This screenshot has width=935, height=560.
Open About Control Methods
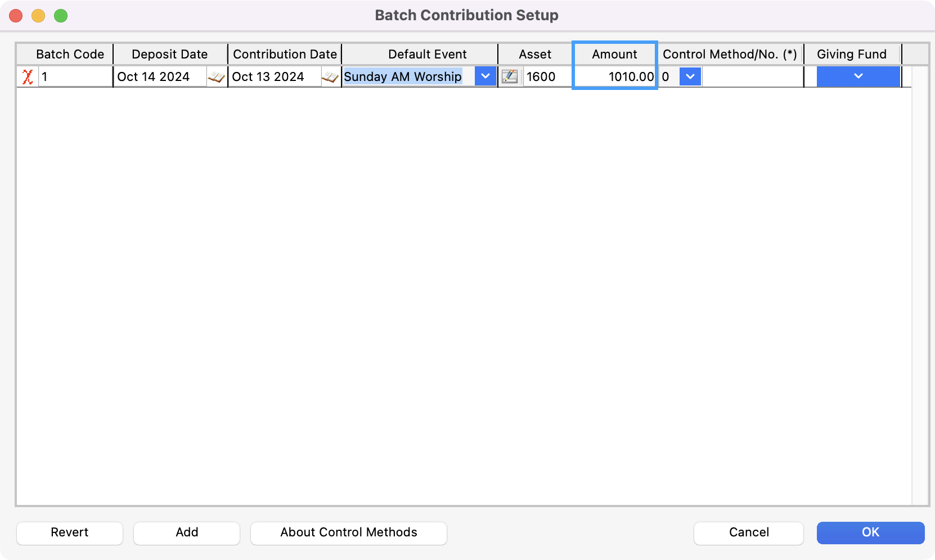[x=349, y=532]
